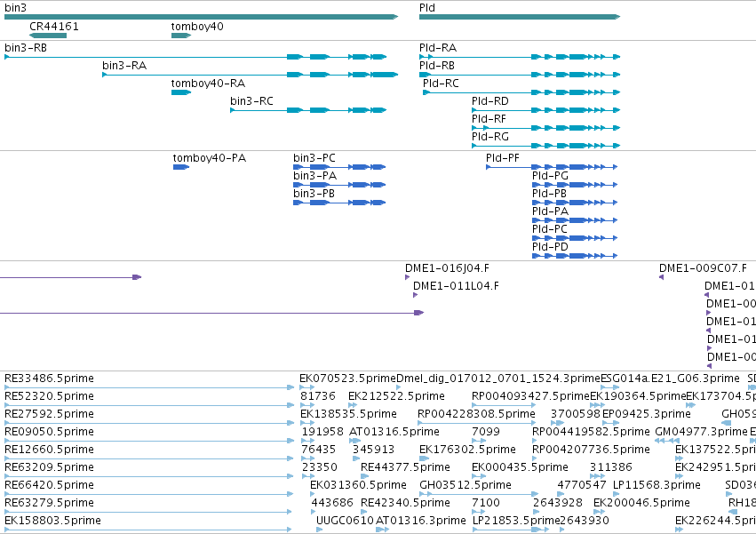Select the EK138535.5prime EST
Screen dimensions: 756x534
click(307, 423)
